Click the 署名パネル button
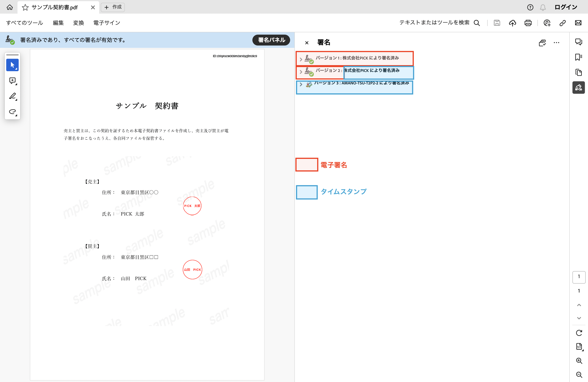 (271, 40)
